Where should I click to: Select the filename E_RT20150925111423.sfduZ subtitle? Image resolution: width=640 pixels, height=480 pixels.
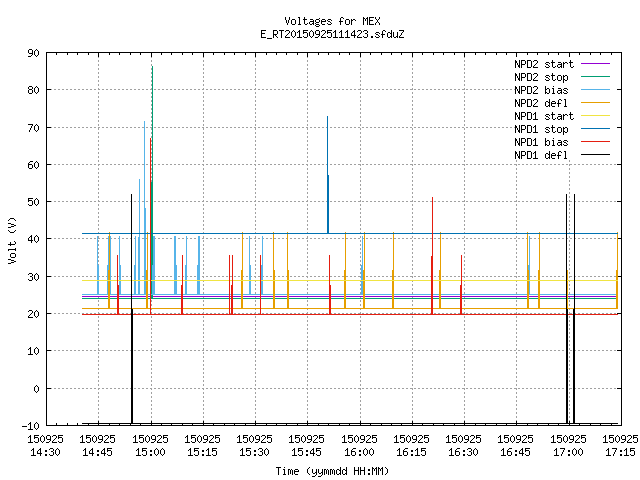click(332, 34)
